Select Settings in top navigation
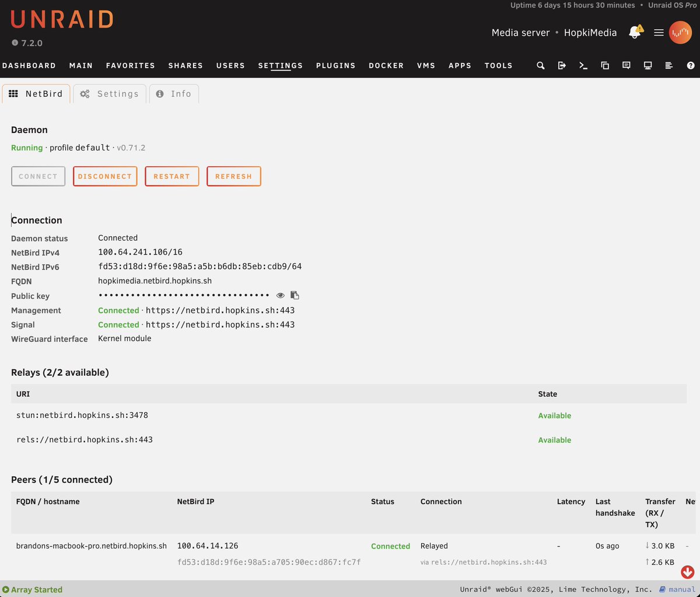The height and width of the screenshot is (597, 700). pyautogui.click(x=281, y=65)
